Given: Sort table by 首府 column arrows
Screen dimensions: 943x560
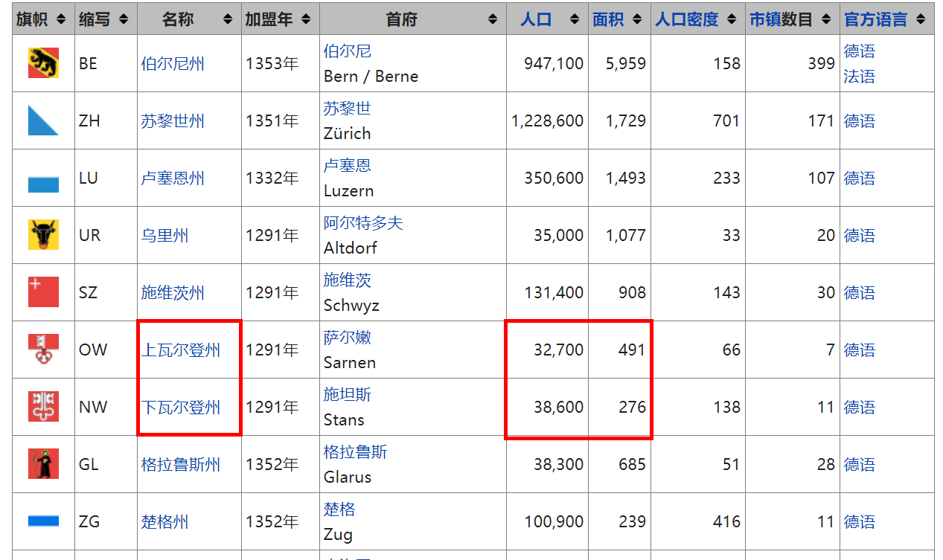Looking at the screenshot, I should (492, 19).
